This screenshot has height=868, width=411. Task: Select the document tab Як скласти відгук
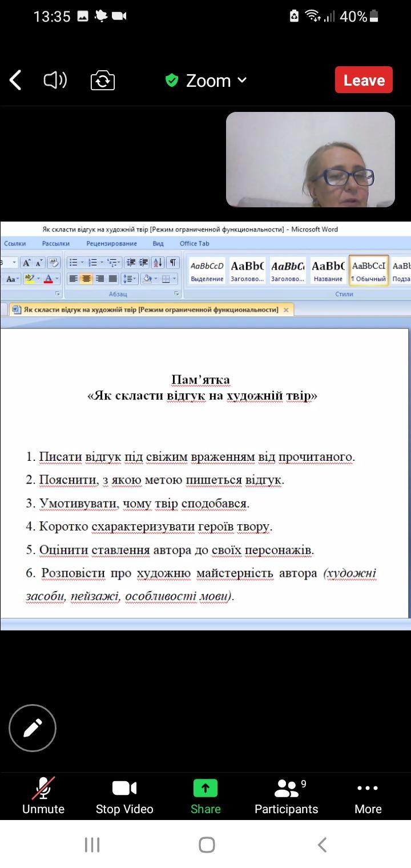151,310
